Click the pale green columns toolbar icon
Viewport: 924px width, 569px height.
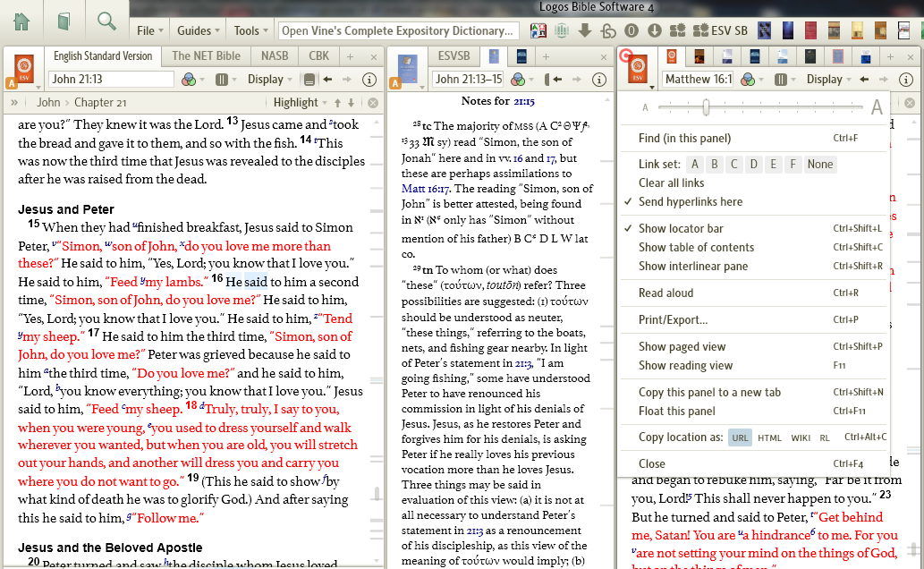[x=561, y=30]
